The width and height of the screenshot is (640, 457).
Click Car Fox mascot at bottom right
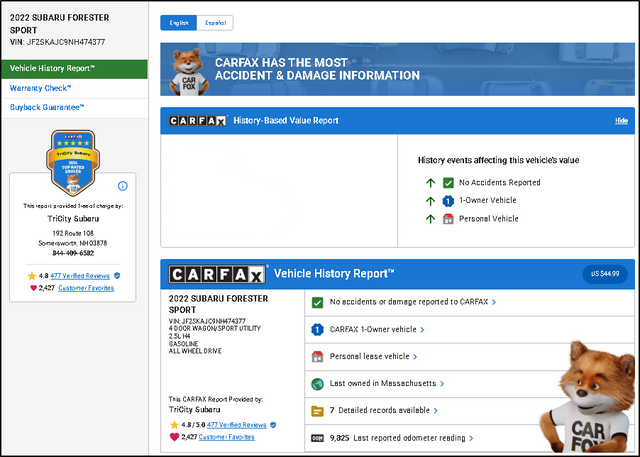click(590, 397)
